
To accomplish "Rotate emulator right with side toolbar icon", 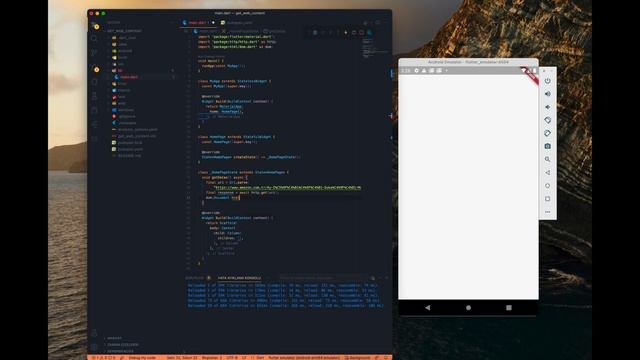I will coord(548,133).
